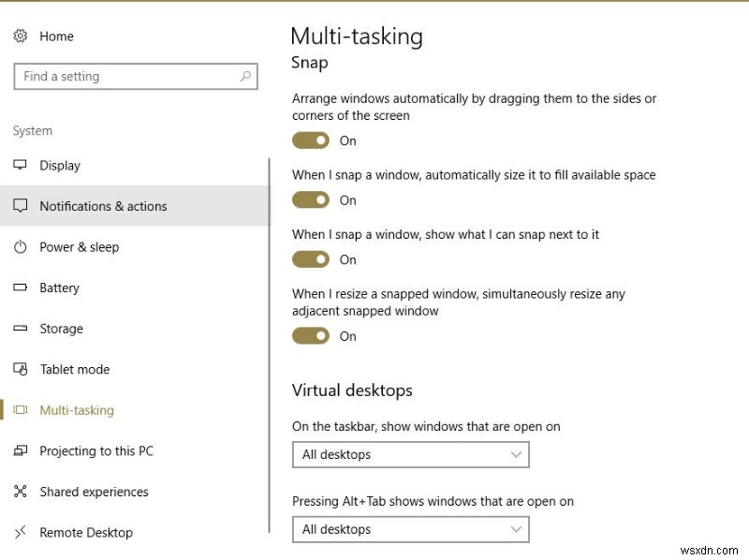Click the Storage drive icon
The height and width of the screenshot is (560, 749).
[20, 329]
